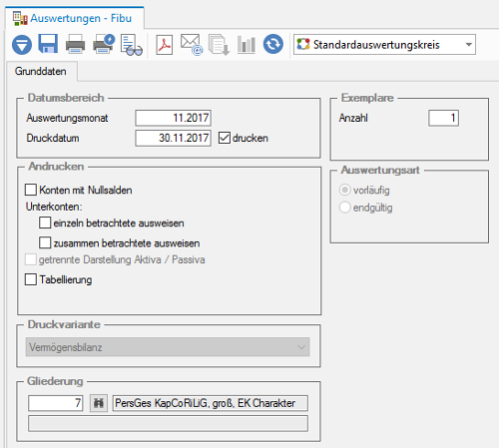Select the vorläufig radio button
Image resolution: width=499 pixels, height=448 pixels.
pyautogui.click(x=345, y=190)
